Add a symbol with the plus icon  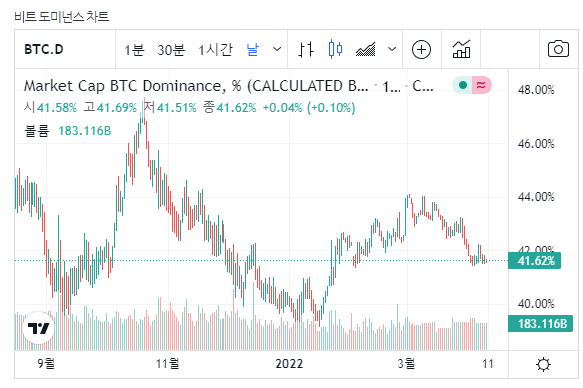pyautogui.click(x=422, y=49)
